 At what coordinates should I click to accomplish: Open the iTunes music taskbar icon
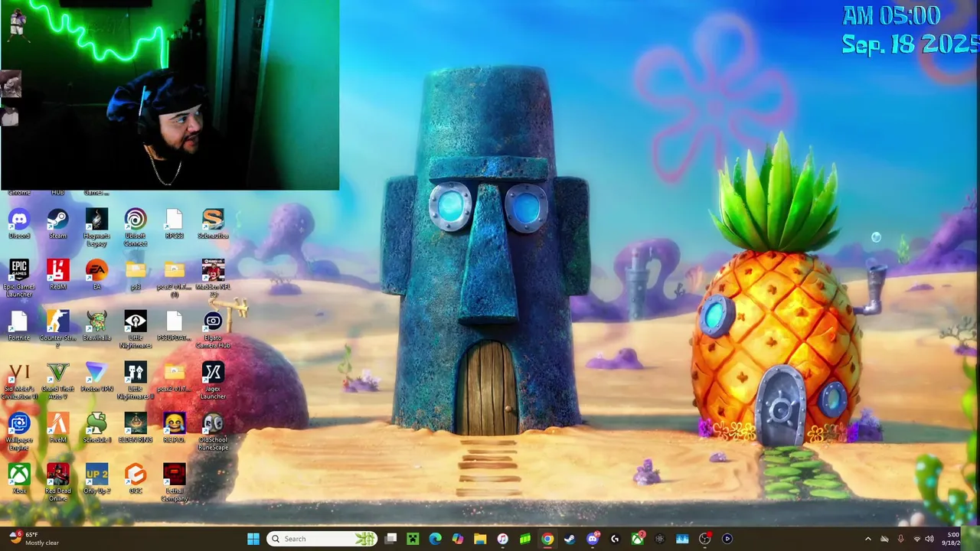pyautogui.click(x=502, y=539)
